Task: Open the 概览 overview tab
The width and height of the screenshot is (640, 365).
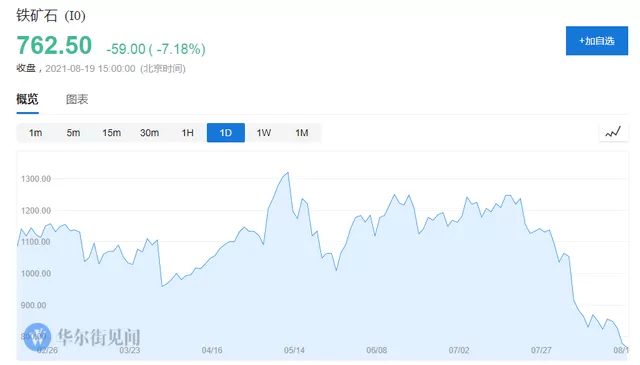Action: click(27, 99)
